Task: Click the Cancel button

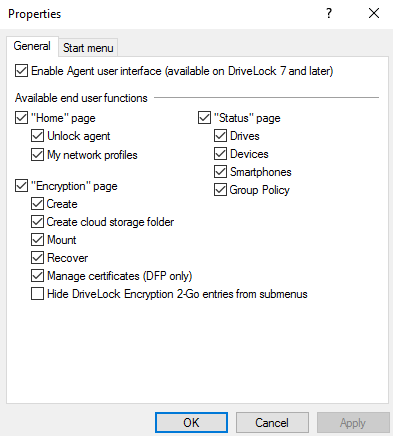Action: 272,422
